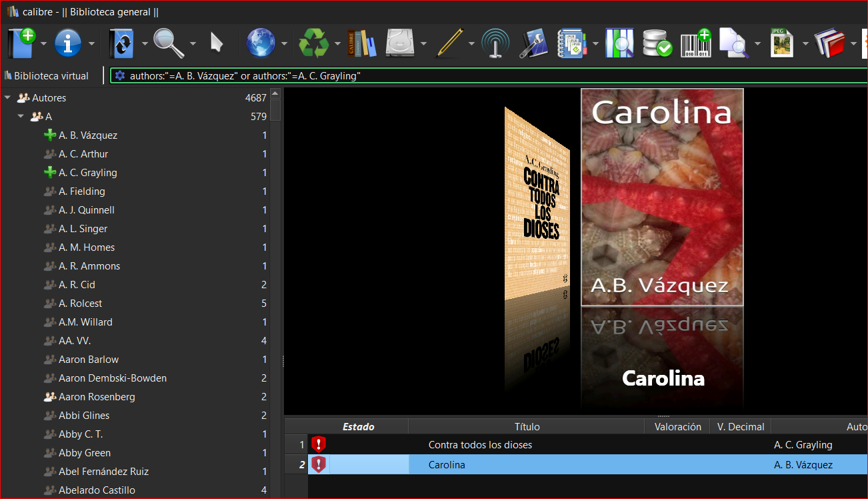This screenshot has height=499, width=868.
Task: Click the Connect/share antenna icon
Action: click(495, 44)
